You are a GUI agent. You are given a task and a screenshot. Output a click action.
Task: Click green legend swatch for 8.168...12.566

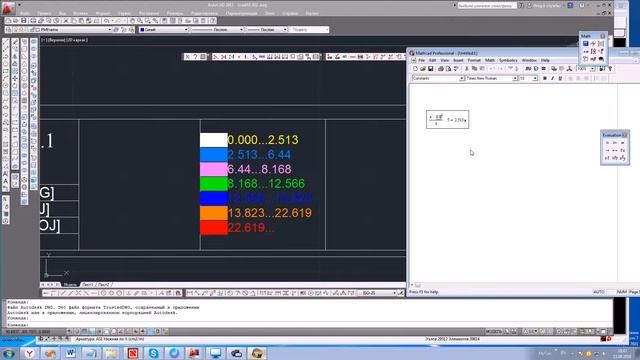click(213, 184)
